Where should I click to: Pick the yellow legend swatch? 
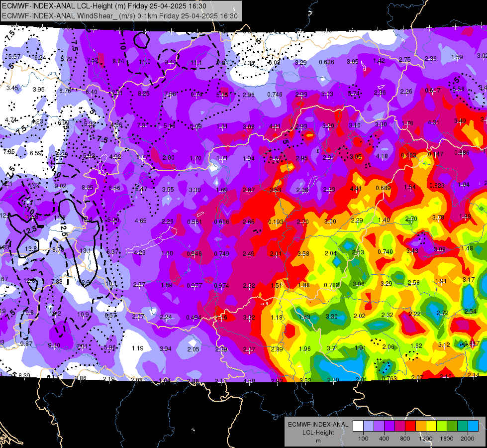pyautogui.click(x=431, y=426)
